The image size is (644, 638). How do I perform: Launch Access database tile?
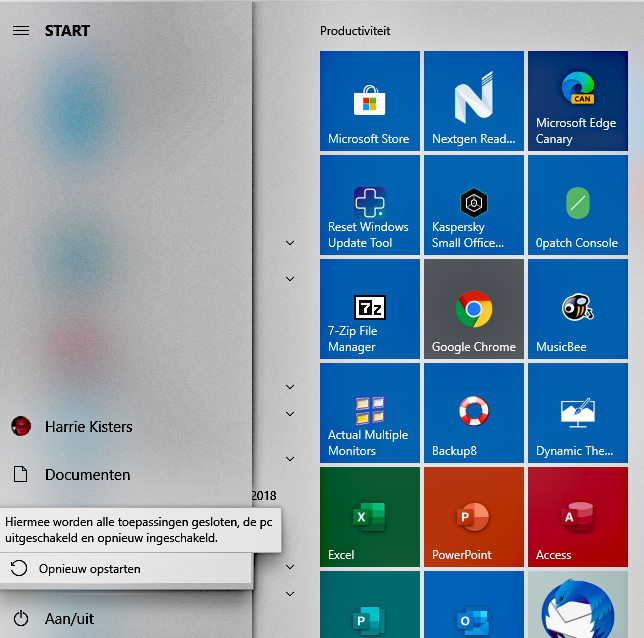[577, 516]
